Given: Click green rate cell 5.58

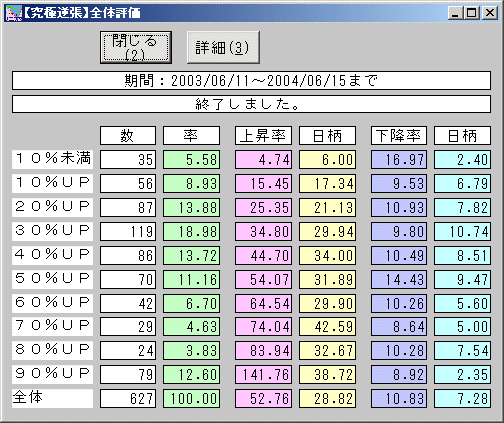Looking at the screenshot, I should (191, 159).
